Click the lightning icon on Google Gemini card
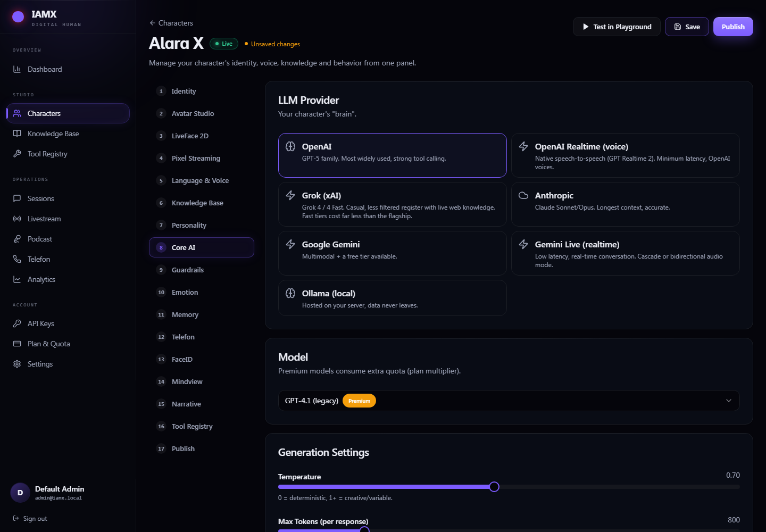Screen dimensions: 766x532 290,244
